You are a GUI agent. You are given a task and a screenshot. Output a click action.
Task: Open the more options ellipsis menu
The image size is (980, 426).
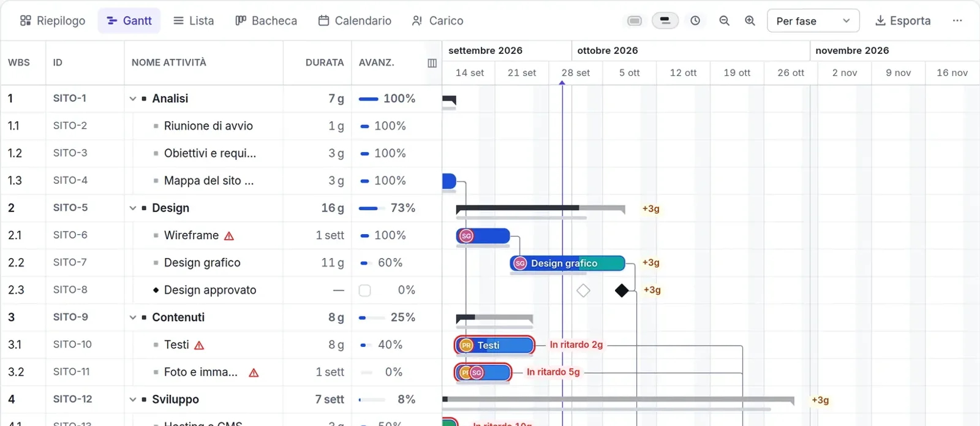[x=957, y=21]
